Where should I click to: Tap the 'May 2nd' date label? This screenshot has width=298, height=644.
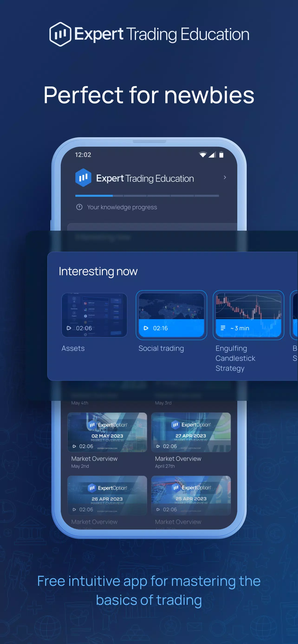pos(80,466)
